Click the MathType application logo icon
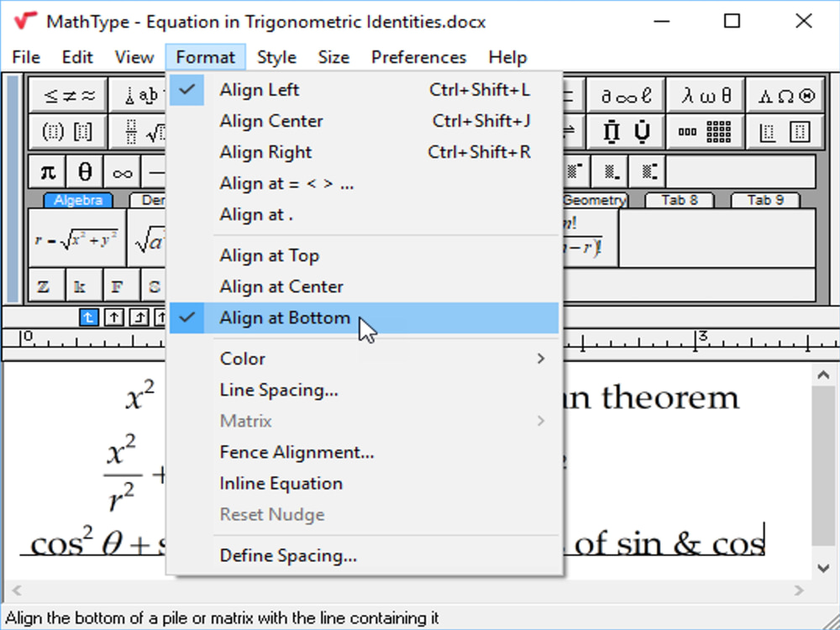The height and width of the screenshot is (630, 840). click(x=24, y=21)
